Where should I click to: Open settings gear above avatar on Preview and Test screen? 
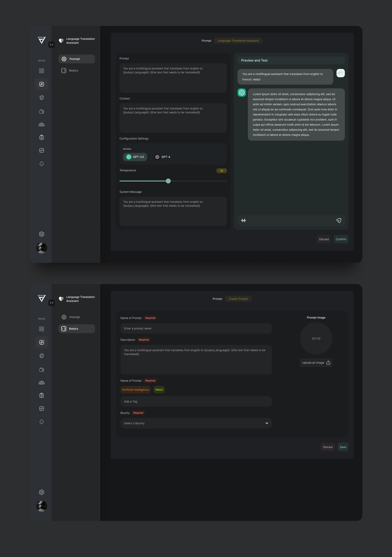(x=41, y=234)
